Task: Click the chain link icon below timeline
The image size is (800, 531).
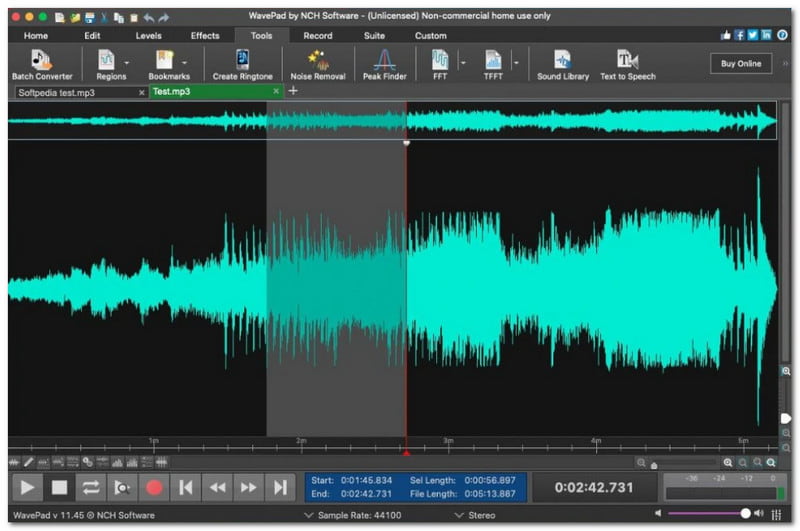Action: point(88,462)
